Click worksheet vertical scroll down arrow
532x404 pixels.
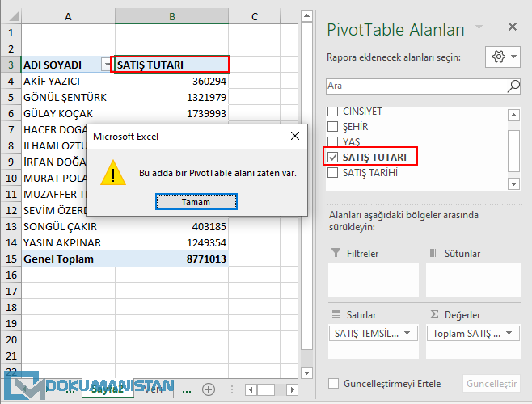[306, 372]
